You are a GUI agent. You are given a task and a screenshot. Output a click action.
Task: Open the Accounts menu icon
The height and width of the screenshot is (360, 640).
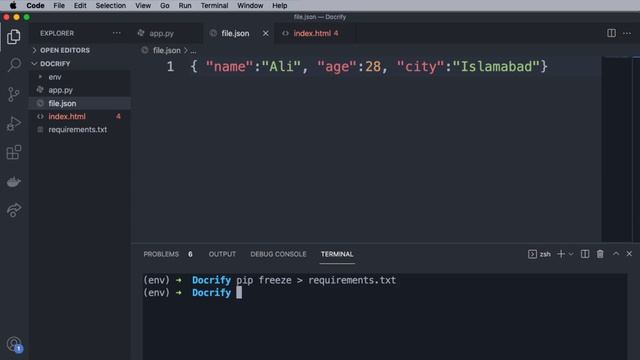14,344
